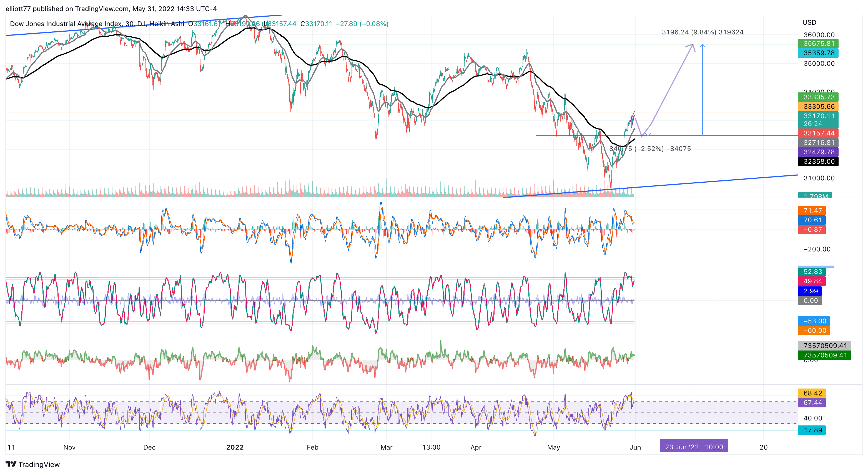The width and height of the screenshot is (868, 474).
Task: Click the blue −53.00 level label
Action: [x=814, y=321]
